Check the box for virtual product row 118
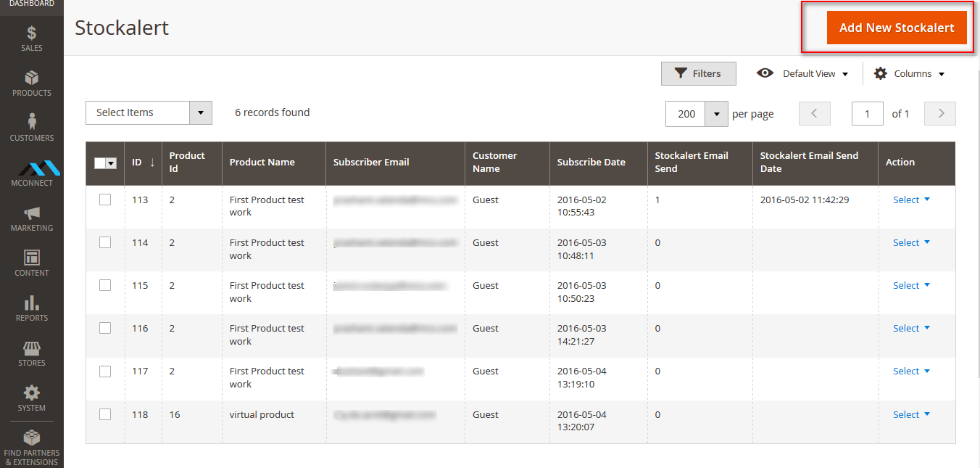 [x=105, y=414]
